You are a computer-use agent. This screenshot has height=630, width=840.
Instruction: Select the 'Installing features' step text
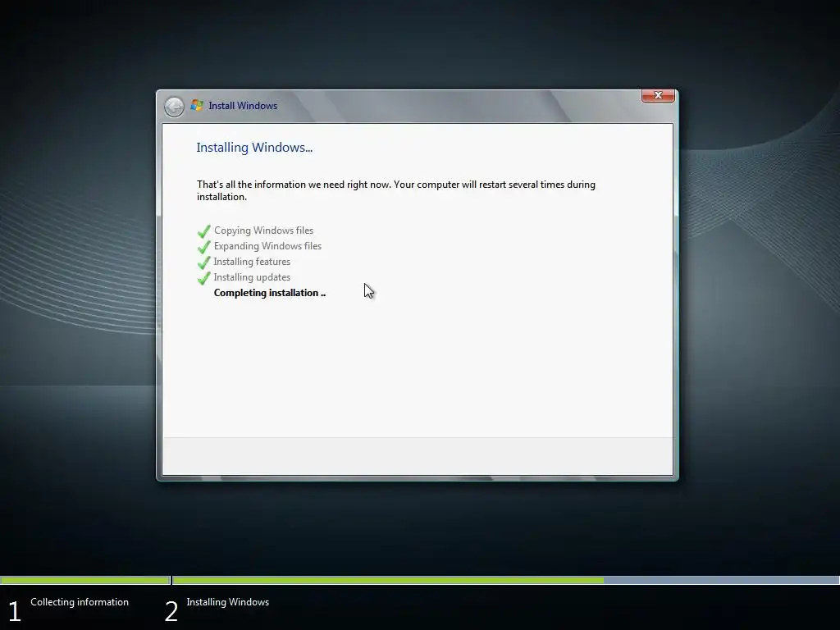(x=252, y=262)
